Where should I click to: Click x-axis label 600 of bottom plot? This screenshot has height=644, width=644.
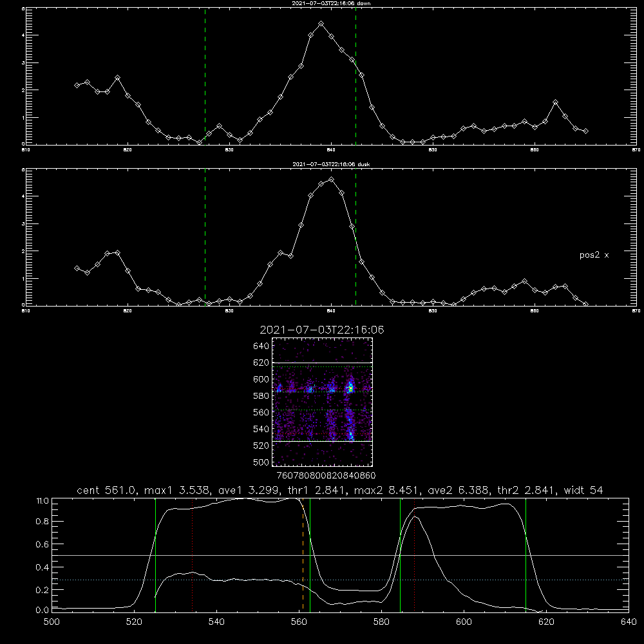click(x=464, y=622)
